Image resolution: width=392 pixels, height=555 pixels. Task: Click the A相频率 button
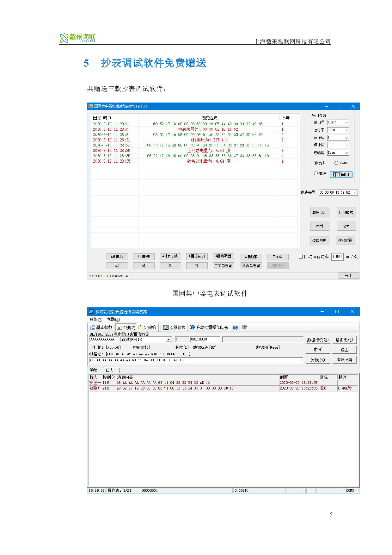pyautogui.click(x=251, y=257)
